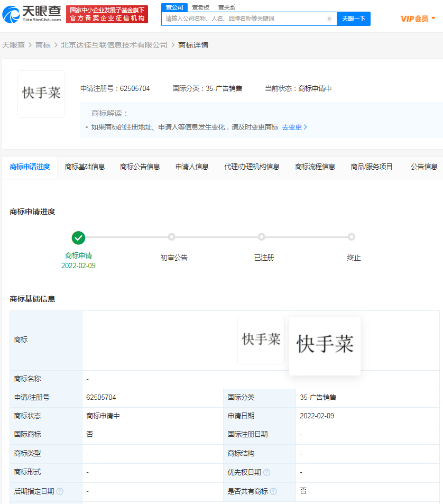
Task: Click the green checkmark on 商标申请 step
Action: (x=78, y=238)
